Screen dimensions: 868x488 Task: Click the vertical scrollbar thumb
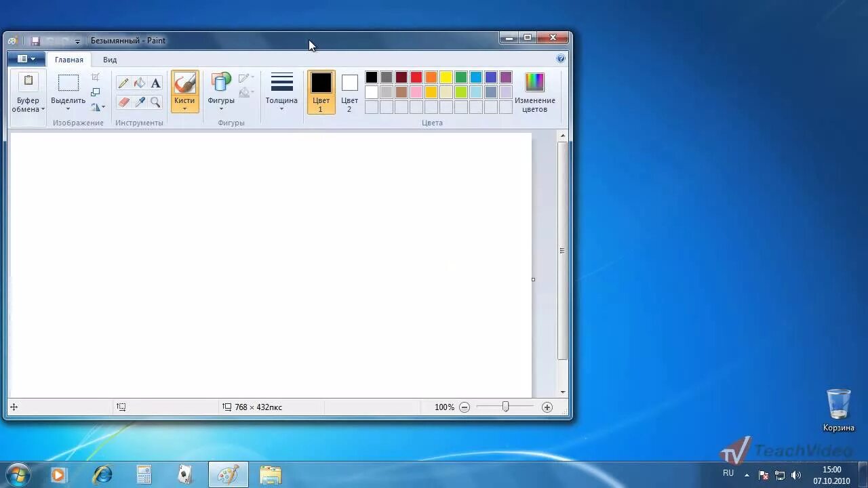pyautogui.click(x=562, y=250)
